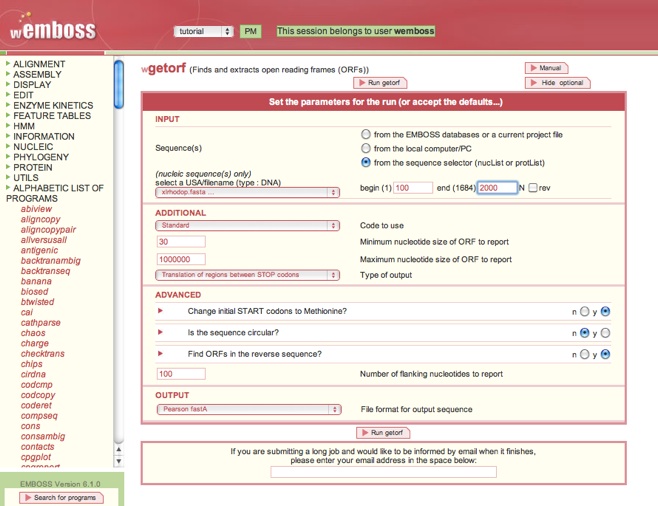
Task: Open the cons program link
Action: (31, 426)
